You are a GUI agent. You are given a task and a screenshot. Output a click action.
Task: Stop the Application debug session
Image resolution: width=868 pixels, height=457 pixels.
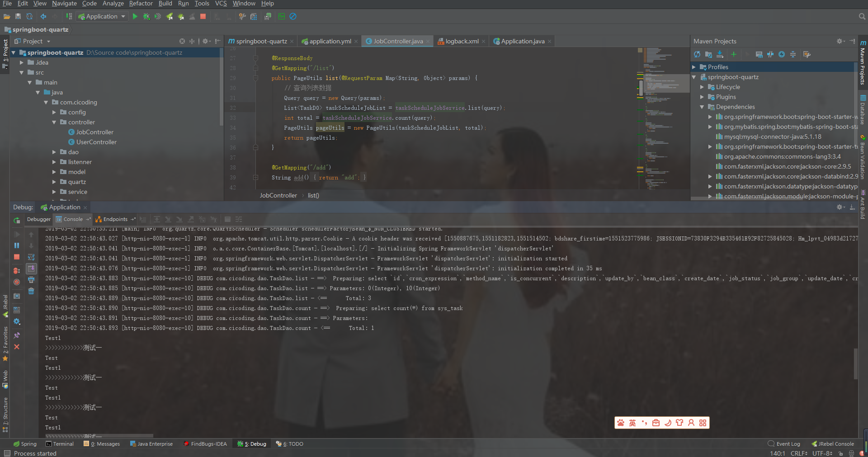click(17, 257)
